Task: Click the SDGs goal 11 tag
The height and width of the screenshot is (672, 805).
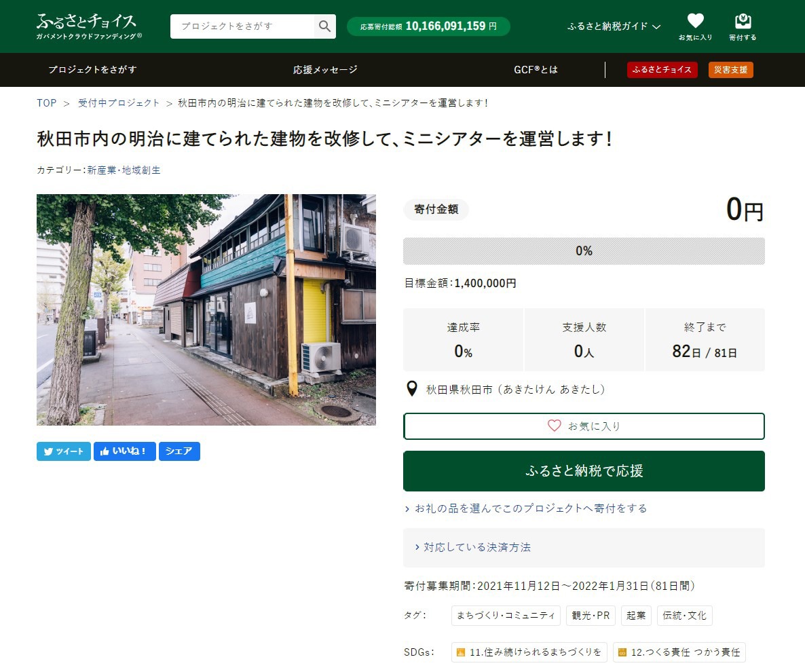Action: (x=529, y=652)
